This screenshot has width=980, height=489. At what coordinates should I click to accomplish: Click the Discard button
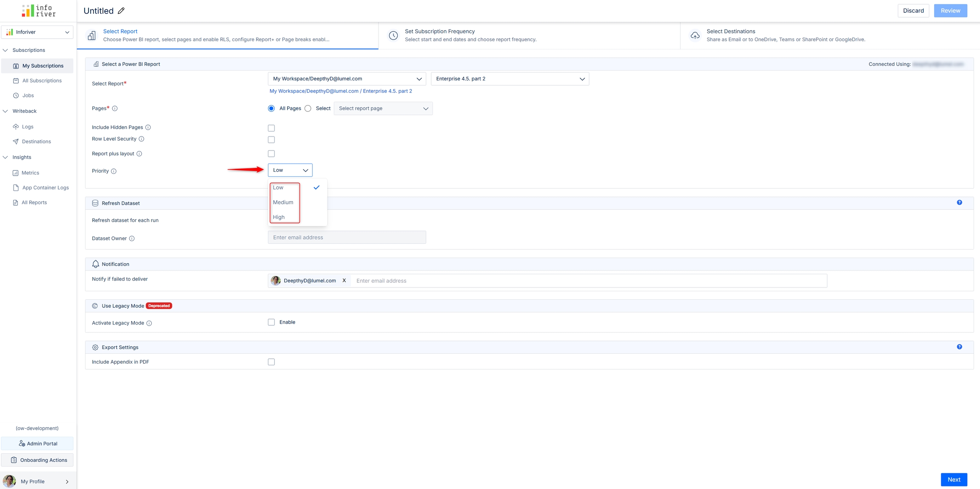tap(913, 11)
